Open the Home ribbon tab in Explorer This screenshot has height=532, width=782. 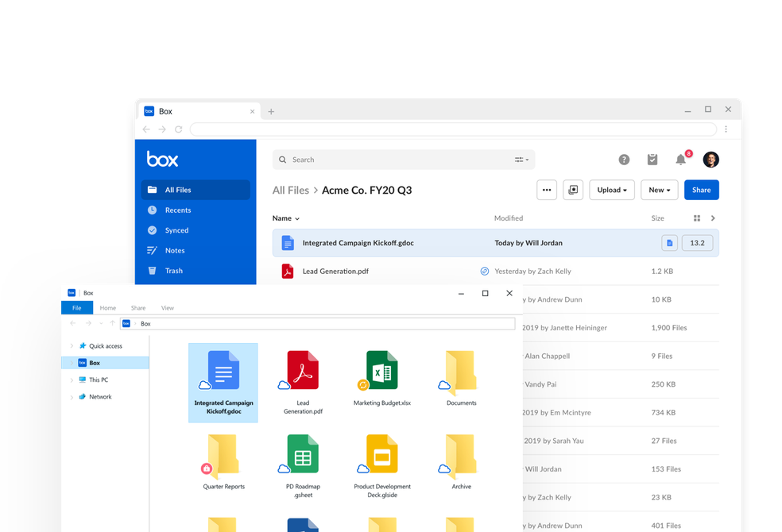[108, 308]
